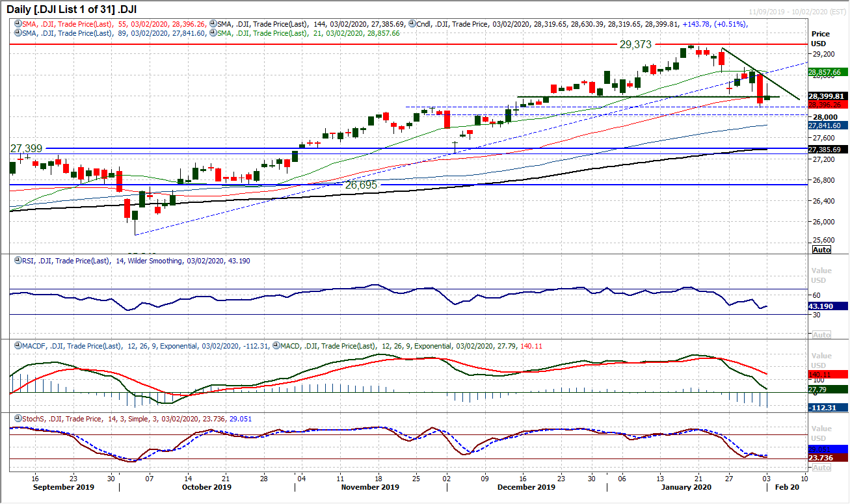The width and height of the screenshot is (850, 504).
Task: Toggle Auto scaling on the stochastic panel
Action: [822, 468]
